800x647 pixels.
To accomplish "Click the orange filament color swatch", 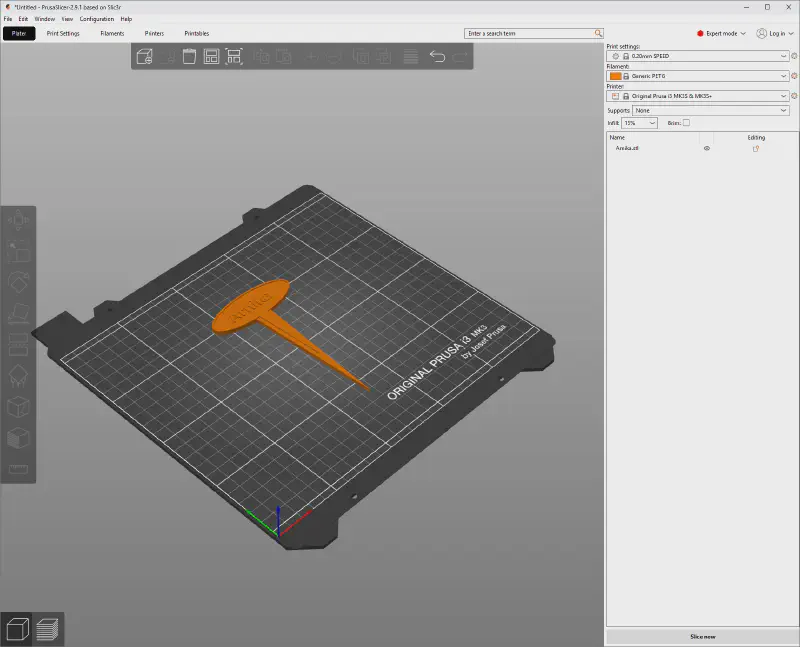I will click(615, 76).
